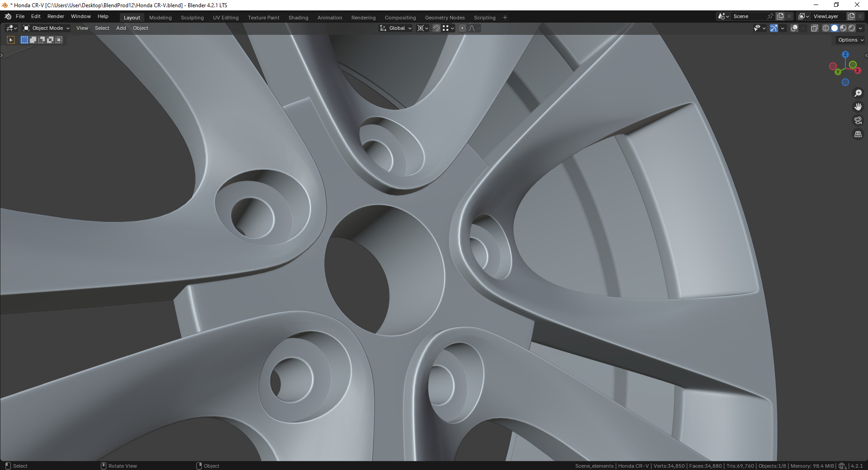
Task: Toggle X-Ray mode
Action: 815,28
